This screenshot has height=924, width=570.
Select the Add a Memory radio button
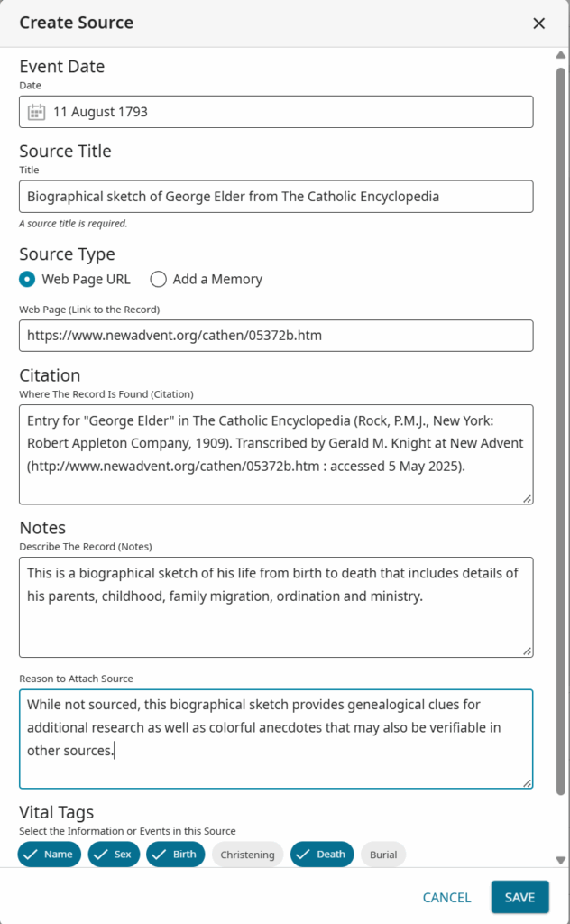click(x=159, y=280)
